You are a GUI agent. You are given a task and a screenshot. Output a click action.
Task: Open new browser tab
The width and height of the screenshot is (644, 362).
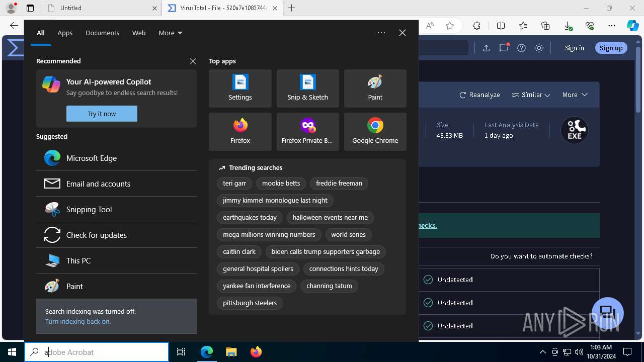pos(291,8)
